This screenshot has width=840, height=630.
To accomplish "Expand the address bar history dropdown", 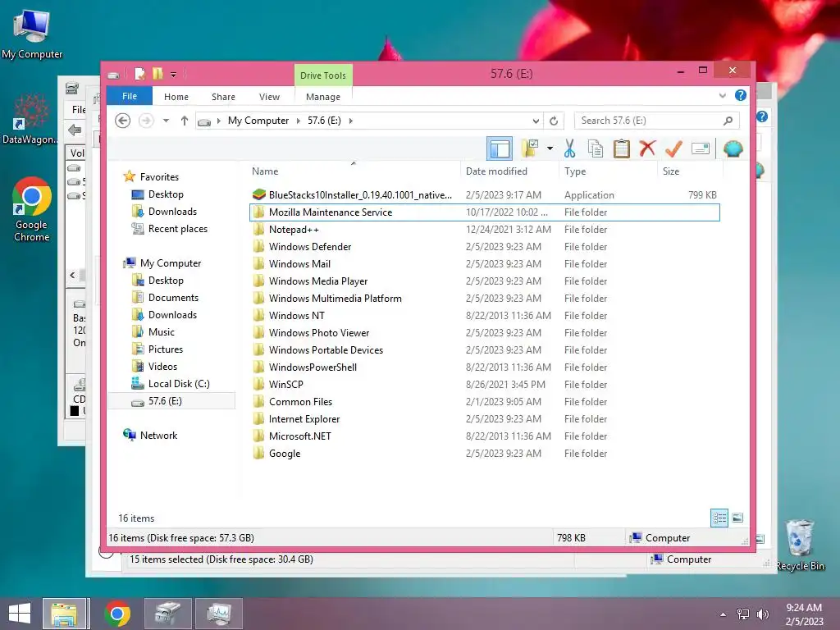I will [536, 121].
